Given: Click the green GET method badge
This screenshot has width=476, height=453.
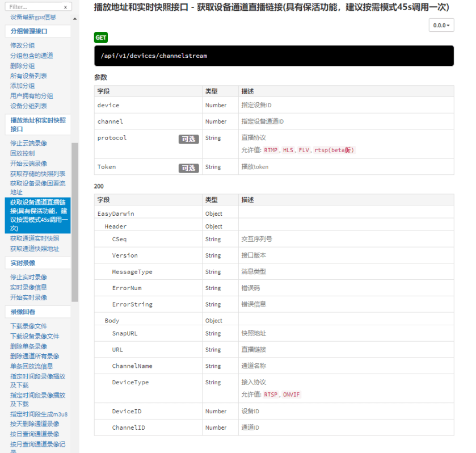Looking at the screenshot, I should (101, 37).
